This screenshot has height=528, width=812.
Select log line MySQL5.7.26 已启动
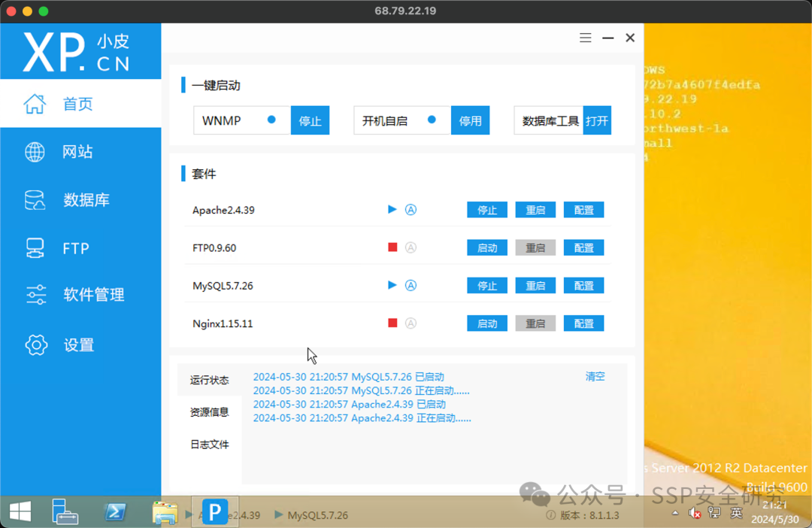click(x=349, y=377)
